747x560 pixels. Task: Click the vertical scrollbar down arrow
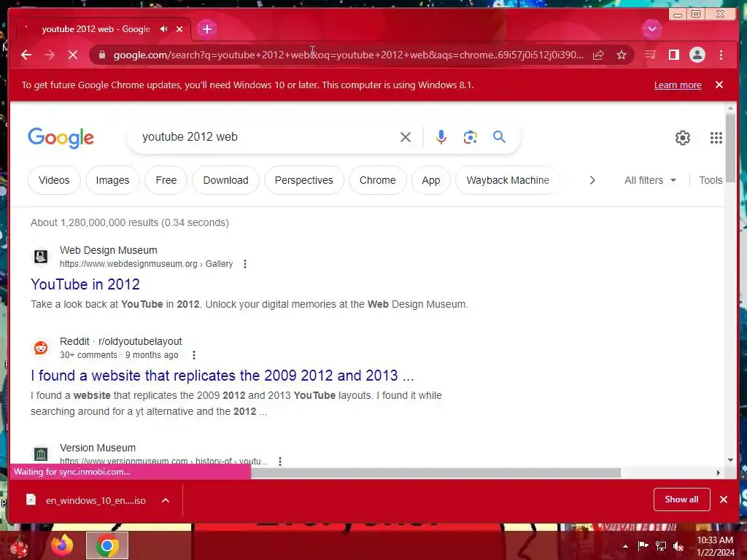coord(730,460)
